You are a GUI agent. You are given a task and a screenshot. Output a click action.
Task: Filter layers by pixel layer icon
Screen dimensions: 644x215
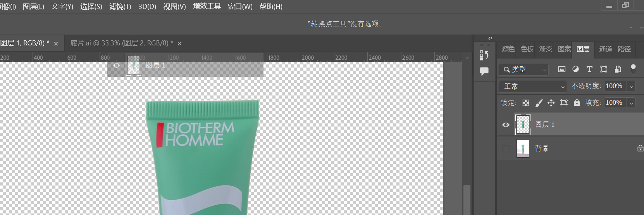(561, 69)
